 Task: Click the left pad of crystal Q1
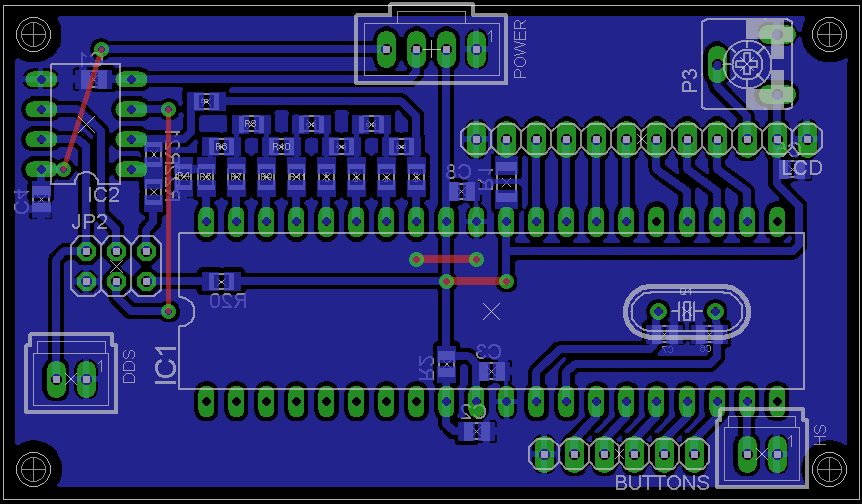pyautogui.click(x=658, y=312)
